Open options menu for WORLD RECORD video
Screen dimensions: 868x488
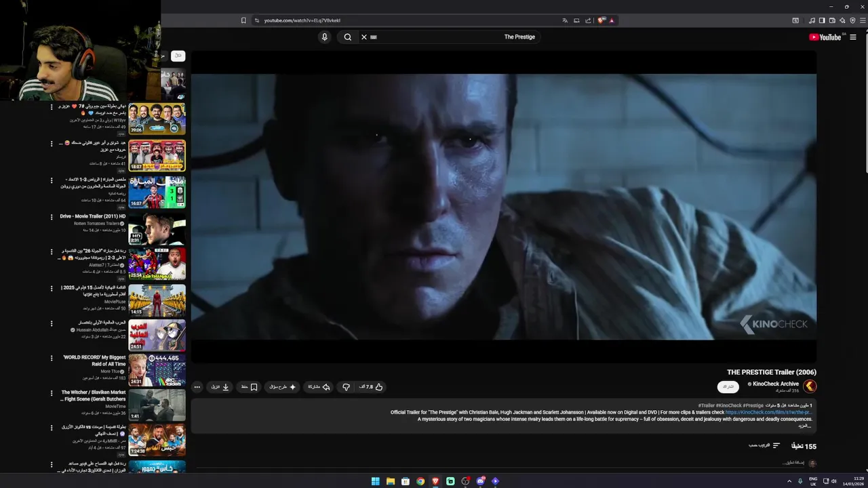tap(52, 358)
